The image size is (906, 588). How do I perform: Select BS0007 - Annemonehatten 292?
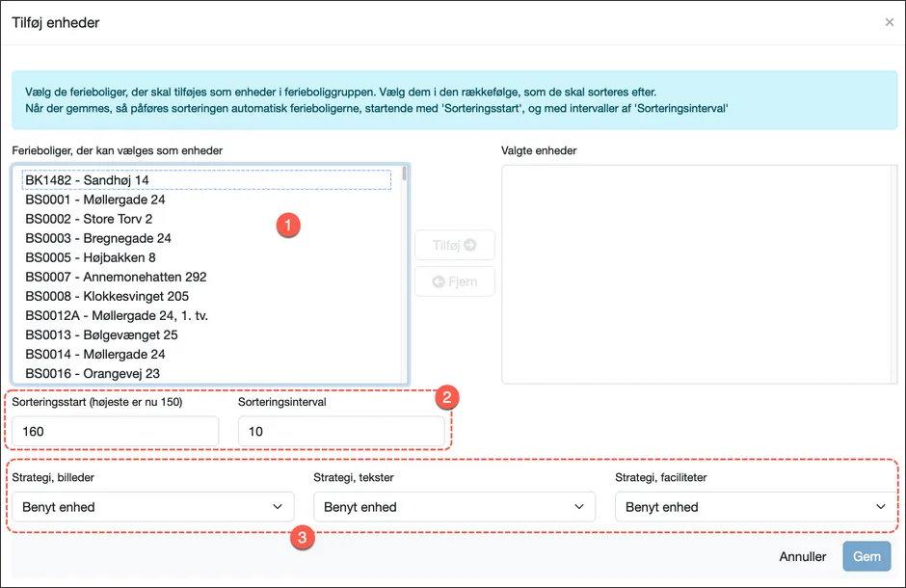point(116,277)
